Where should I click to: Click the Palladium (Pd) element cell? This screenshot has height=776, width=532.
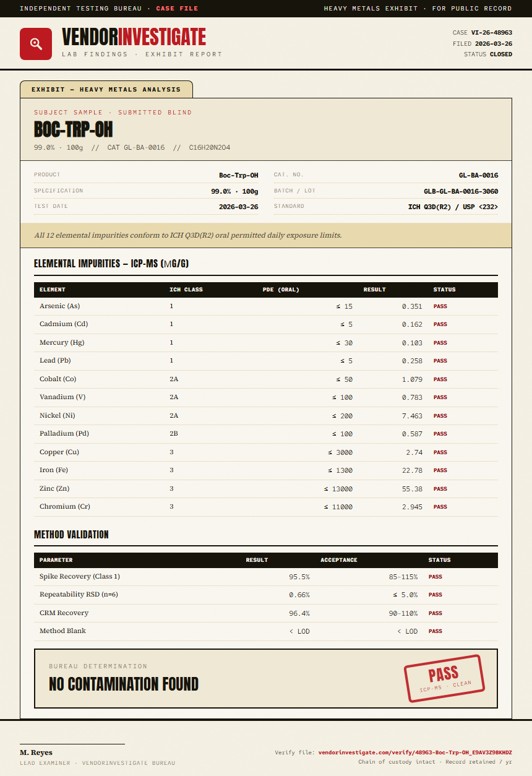66,434
